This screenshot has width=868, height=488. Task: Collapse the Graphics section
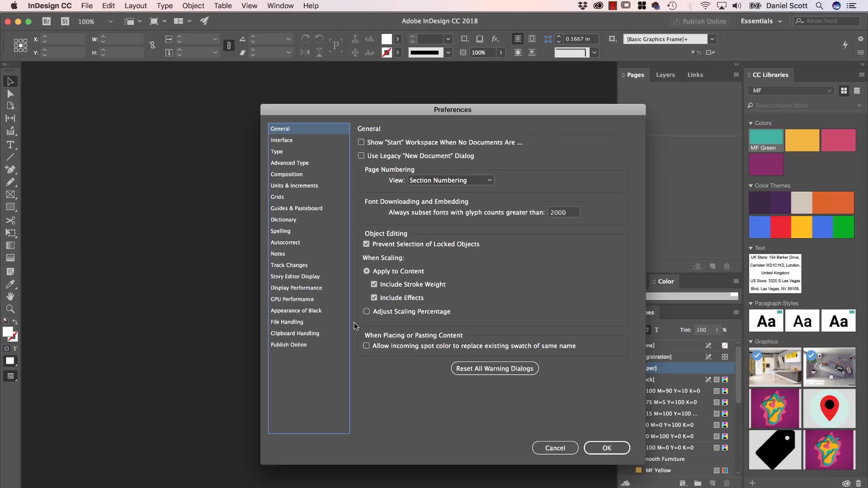[750, 342]
